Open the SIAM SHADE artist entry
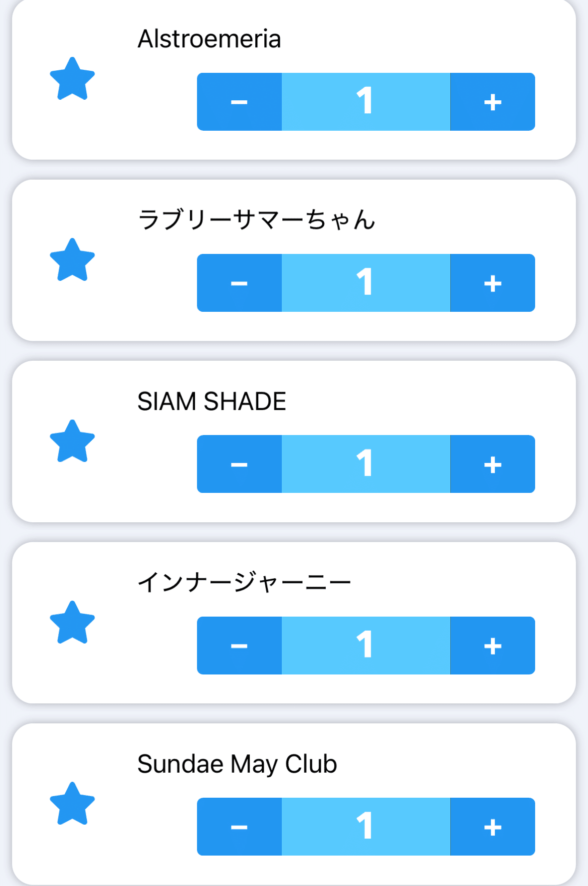 (211, 402)
